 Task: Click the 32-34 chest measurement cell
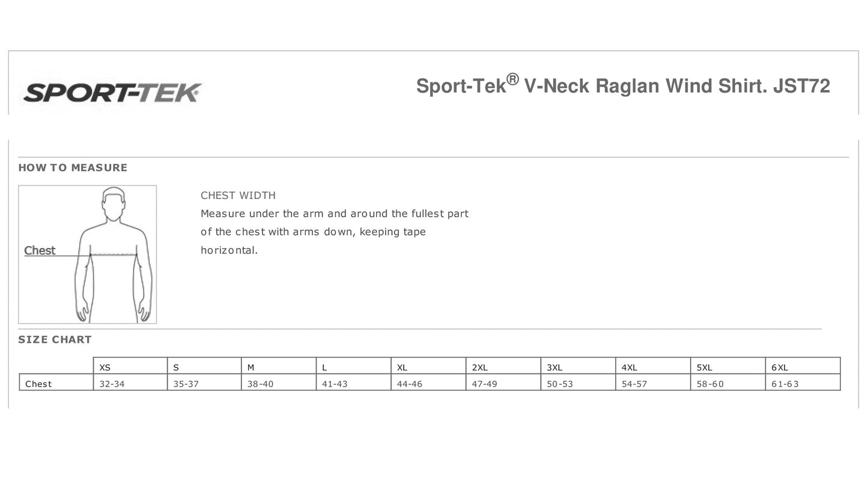(x=112, y=384)
